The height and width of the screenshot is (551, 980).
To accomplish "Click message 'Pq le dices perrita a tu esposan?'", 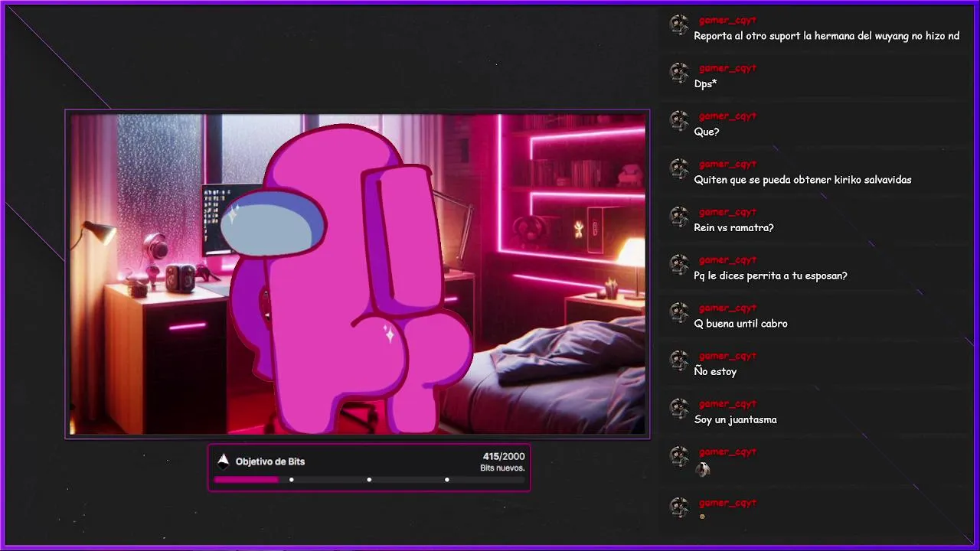I will (x=770, y=275).
